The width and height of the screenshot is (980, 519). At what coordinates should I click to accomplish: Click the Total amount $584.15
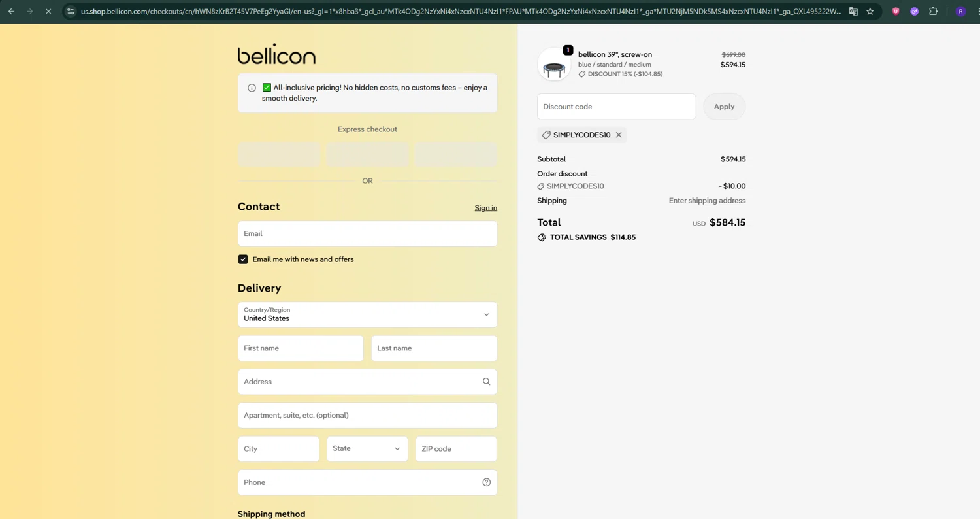point(727,222)
